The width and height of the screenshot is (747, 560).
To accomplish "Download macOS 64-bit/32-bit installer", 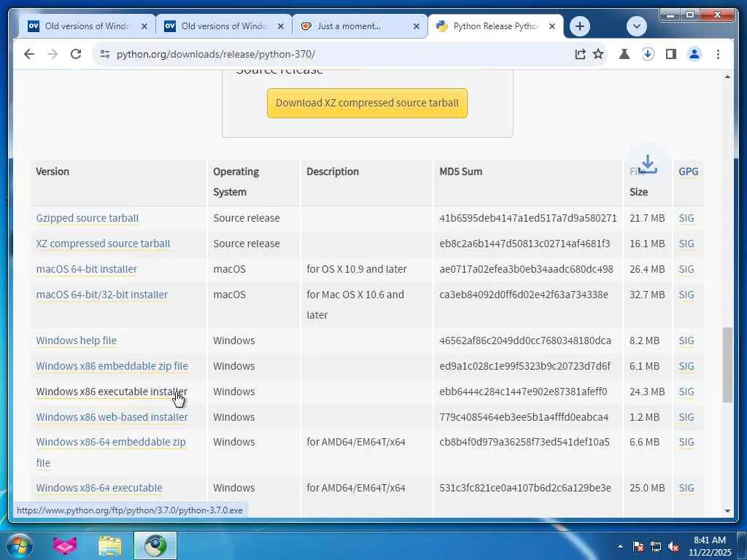I will click(102, 295).
